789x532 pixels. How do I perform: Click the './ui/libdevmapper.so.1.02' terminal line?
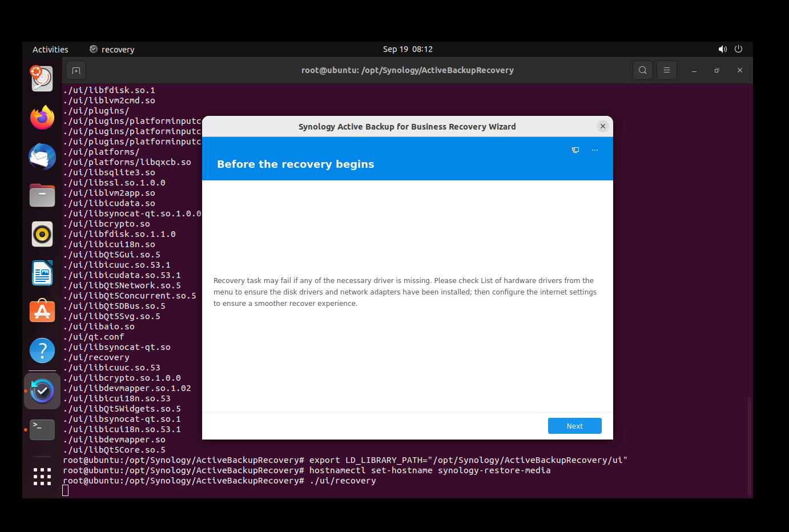[x=128, y=388]
